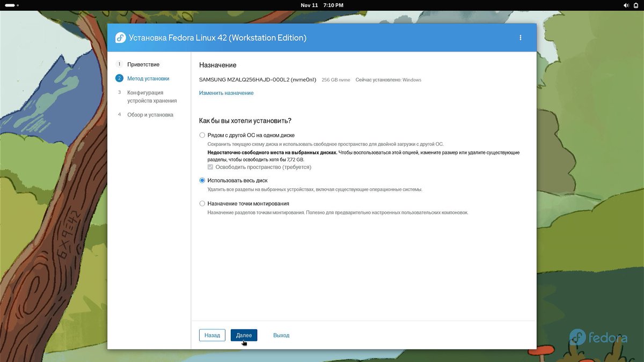
Task: Open the three-dot kebab menu in header
Action: tap(520, 38)
